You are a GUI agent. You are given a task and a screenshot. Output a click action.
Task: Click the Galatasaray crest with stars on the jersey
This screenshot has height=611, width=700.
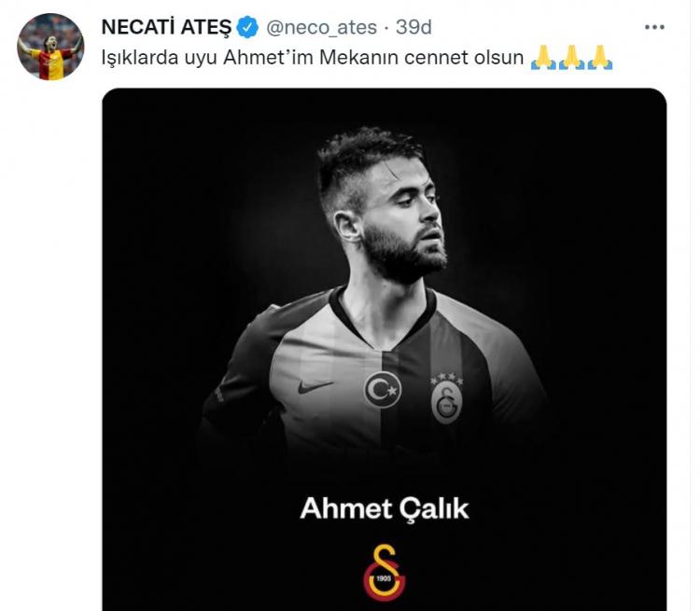(x=446, y=398)
